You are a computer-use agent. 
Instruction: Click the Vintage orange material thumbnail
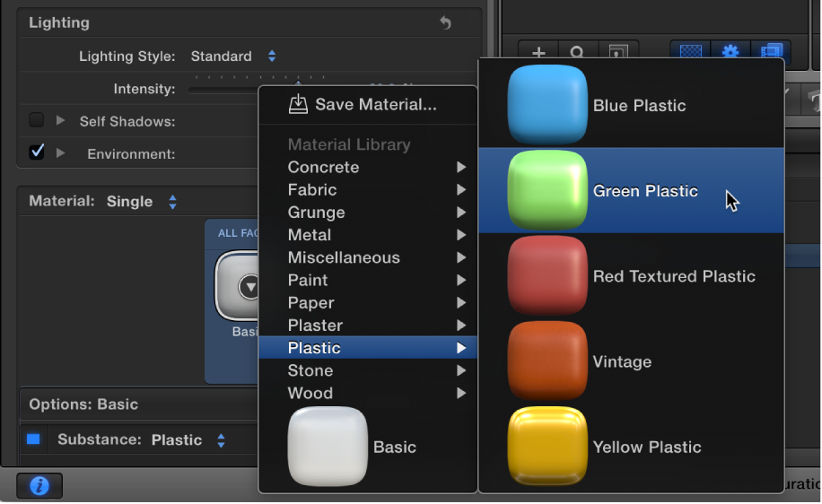point(547,361)
